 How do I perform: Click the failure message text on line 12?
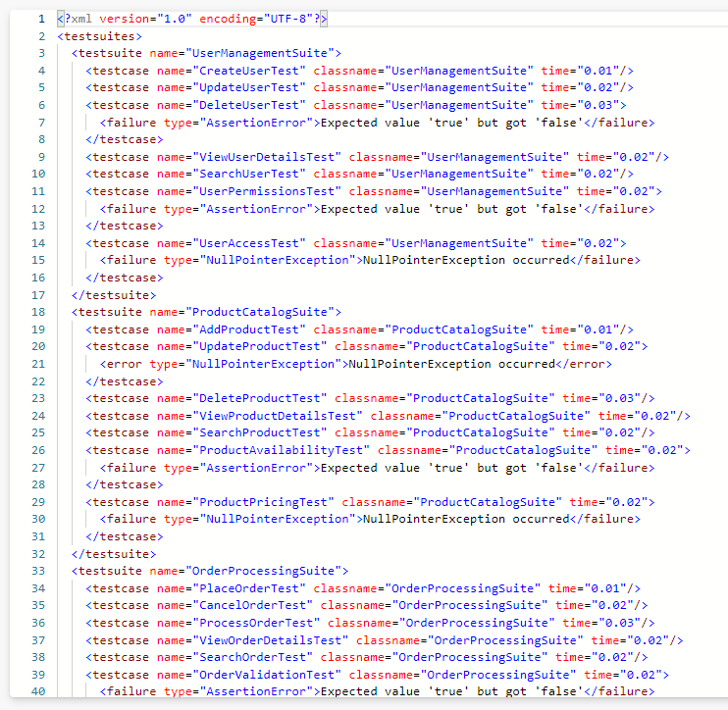coord(451,209)
